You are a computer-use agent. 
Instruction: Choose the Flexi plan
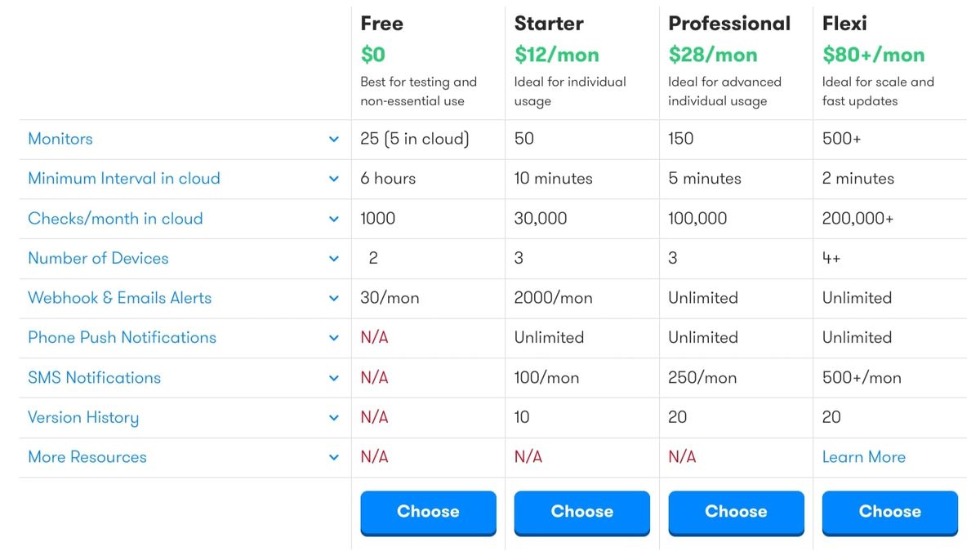889,512
